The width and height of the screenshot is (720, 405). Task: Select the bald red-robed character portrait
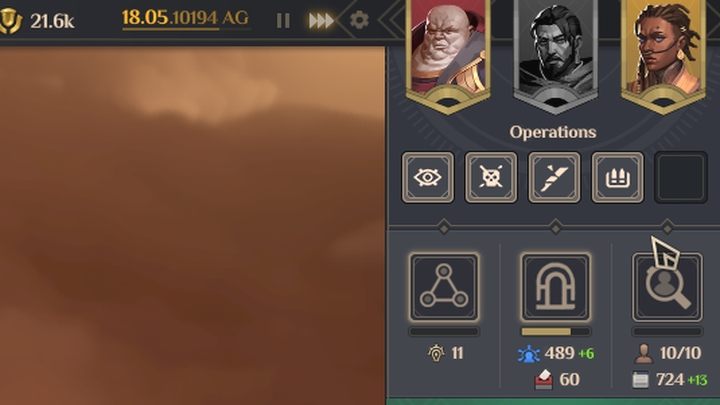pyautogui.click(x=448, y=55)
